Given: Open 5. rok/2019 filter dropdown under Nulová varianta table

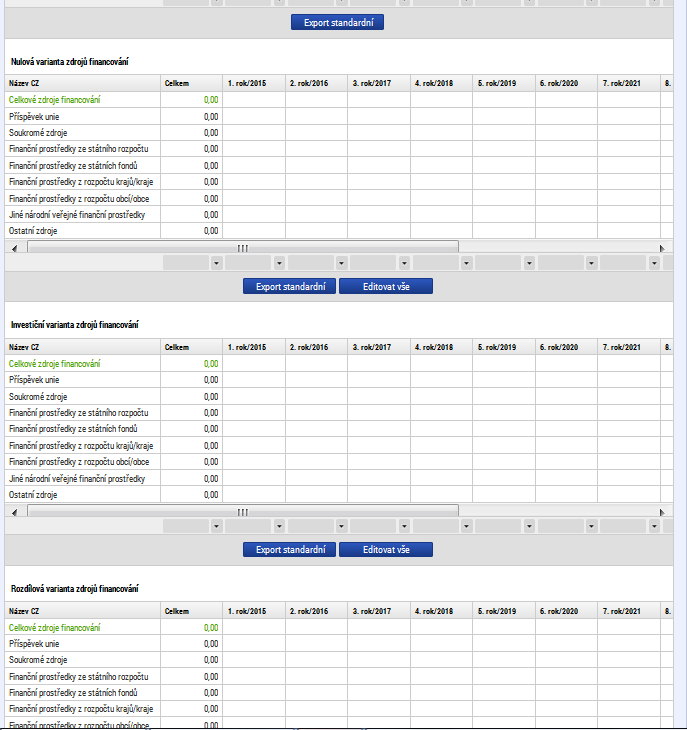Looking at the screenshot, I should click(x=529, y=263).
